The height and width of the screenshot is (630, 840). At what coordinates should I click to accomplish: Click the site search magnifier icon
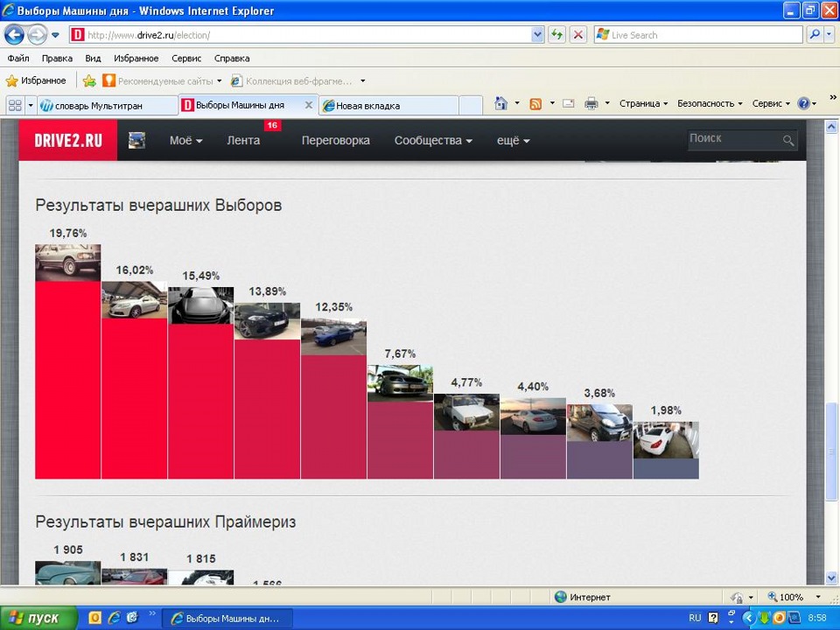[x=788, y=140]
